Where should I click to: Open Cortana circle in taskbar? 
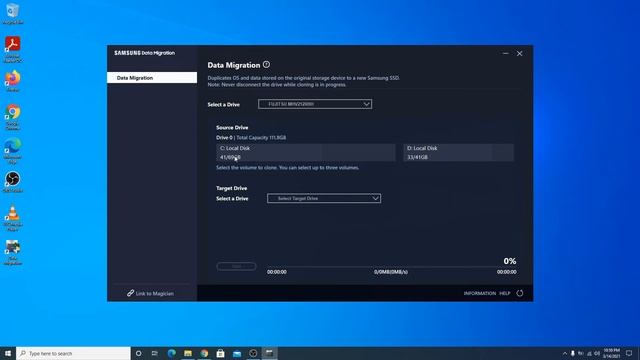coord(138,353)
